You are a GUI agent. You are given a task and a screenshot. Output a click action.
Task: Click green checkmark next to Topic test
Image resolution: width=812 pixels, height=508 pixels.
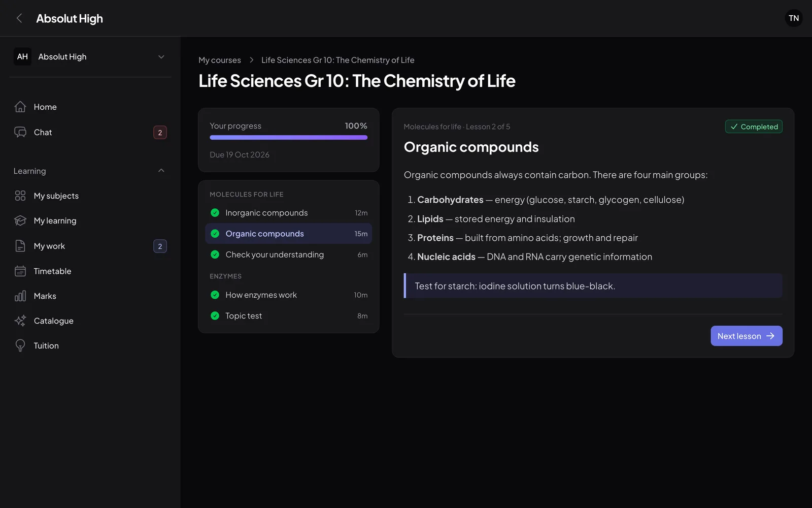coord(215,316)
